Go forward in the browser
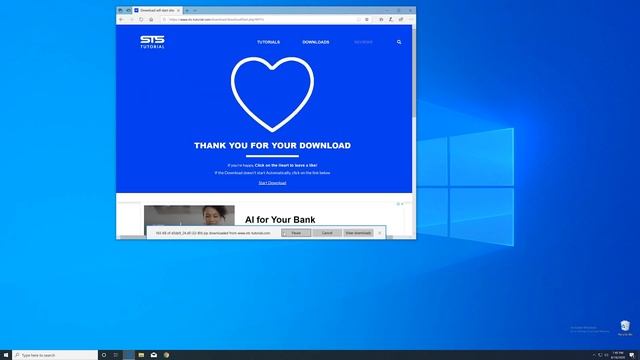Viewport: 640px width, 360px height. tap(131, 19)
